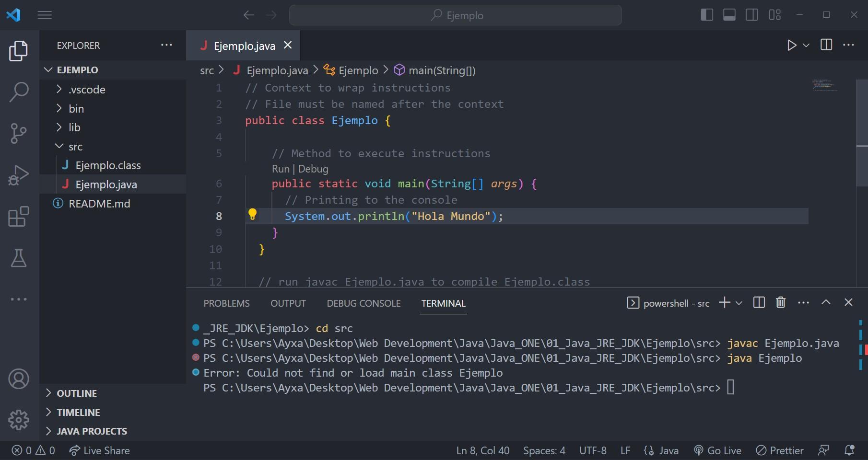Expand the bin folder

point(113,109)
